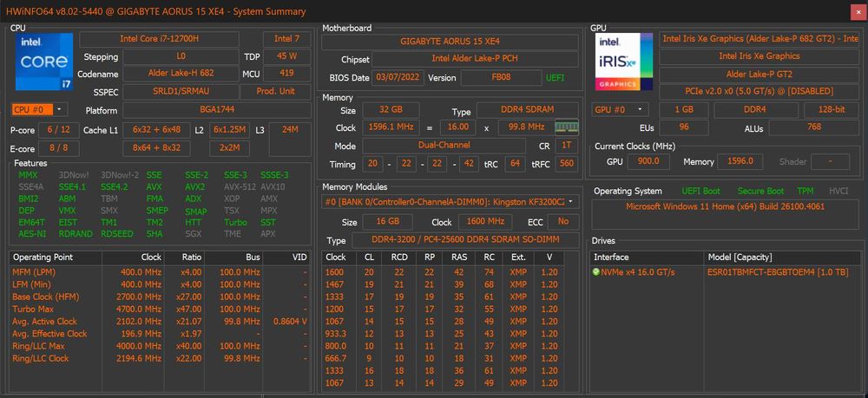Click the SGX feature label
Image resolution: width=868 pixels, height=398 pixels.
tap(194, 234)
